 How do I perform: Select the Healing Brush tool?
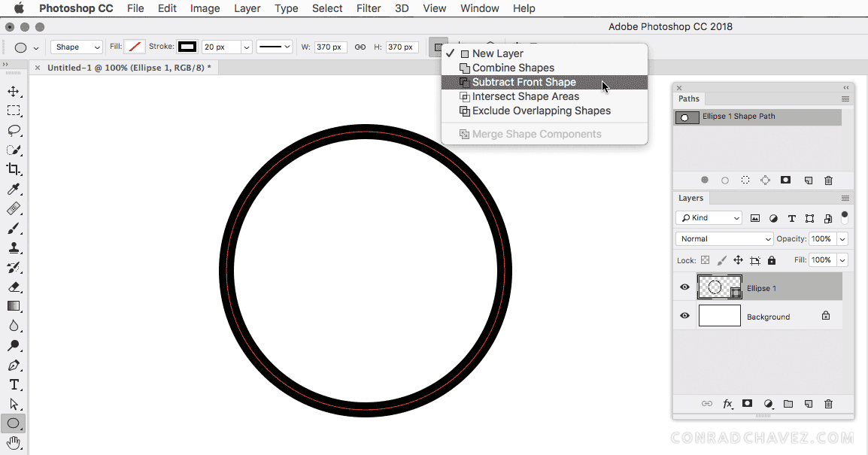[14, 208]
